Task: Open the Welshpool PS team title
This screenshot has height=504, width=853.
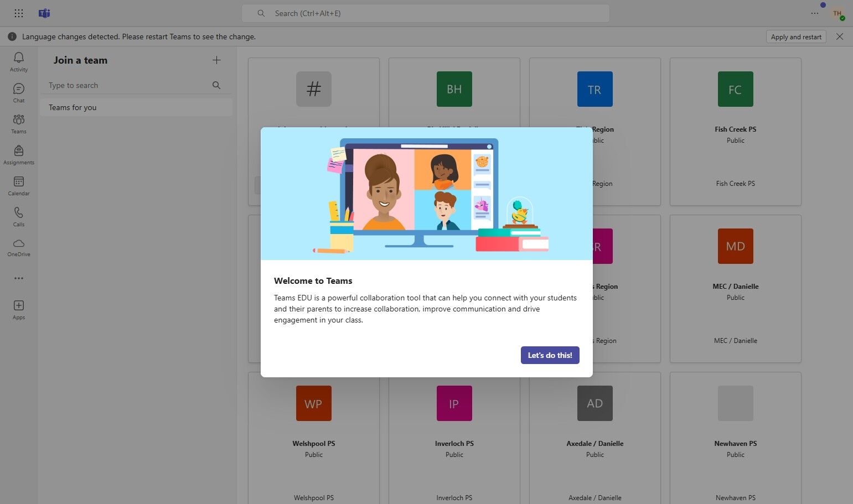Action: click(x=314, y=443)
